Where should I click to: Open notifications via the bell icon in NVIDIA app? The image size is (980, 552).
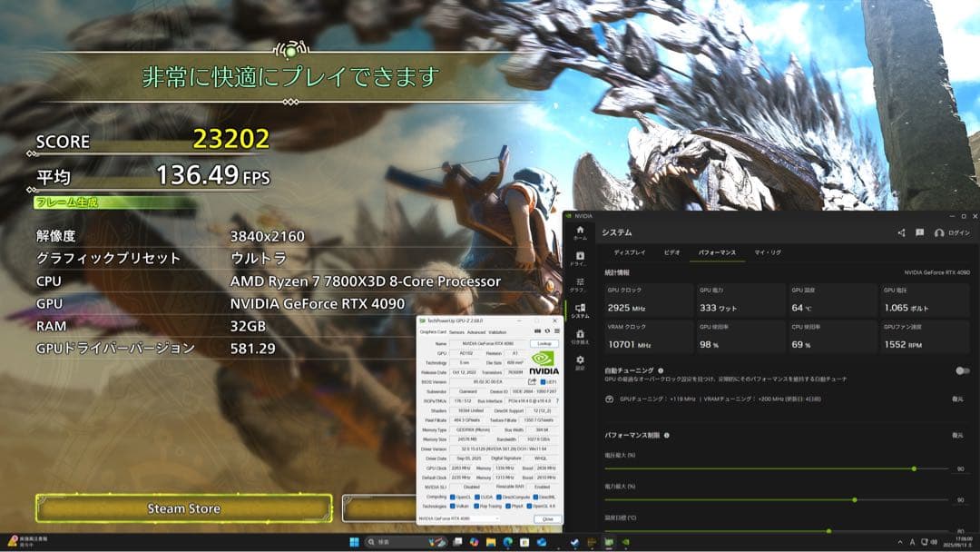[919, 233]
